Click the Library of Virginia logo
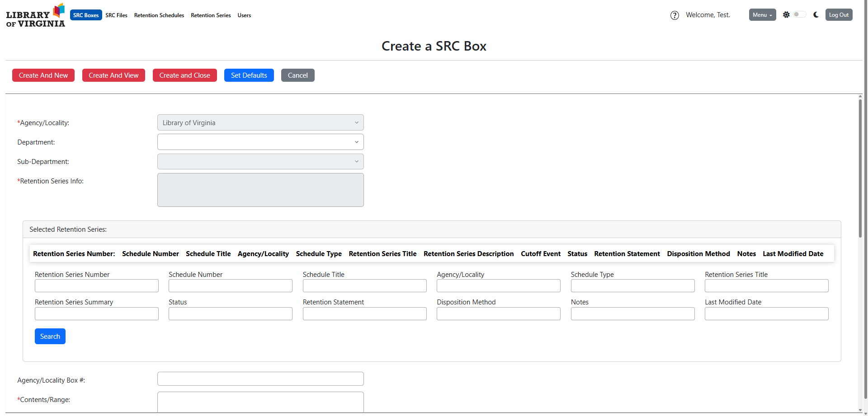 35,16
